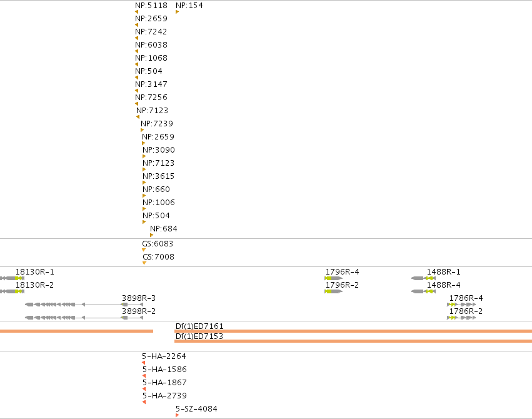The image size is (532, 419).
Task: Click the triangle marker beneath NP:1006
Action: [144, 209]
